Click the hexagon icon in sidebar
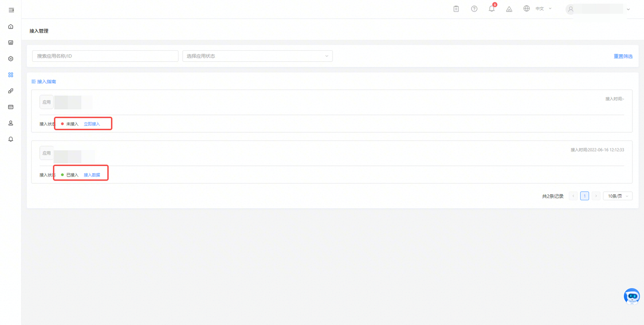This screenshot has height=325, width=644. click(x=11, y=59)
